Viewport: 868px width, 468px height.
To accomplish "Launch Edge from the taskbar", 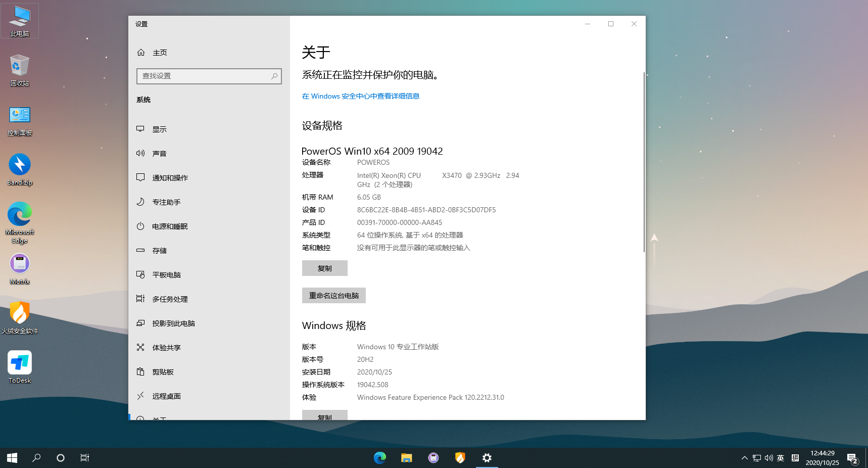I will (x=380, y=458).
